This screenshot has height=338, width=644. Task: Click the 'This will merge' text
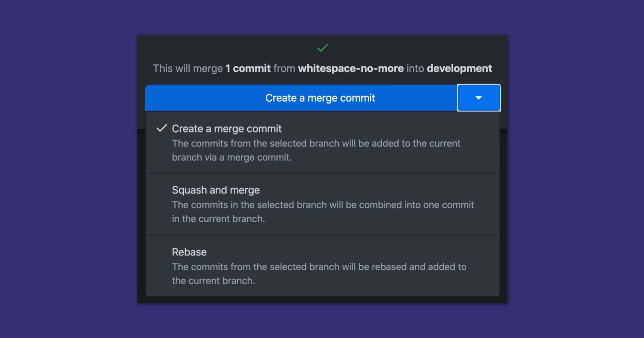click(x=188, y=68)
